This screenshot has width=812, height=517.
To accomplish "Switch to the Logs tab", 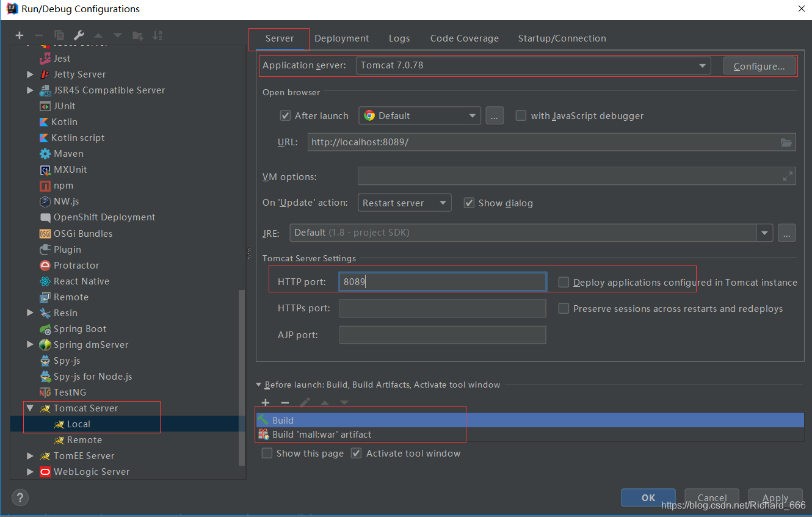I will click(399, 38).
